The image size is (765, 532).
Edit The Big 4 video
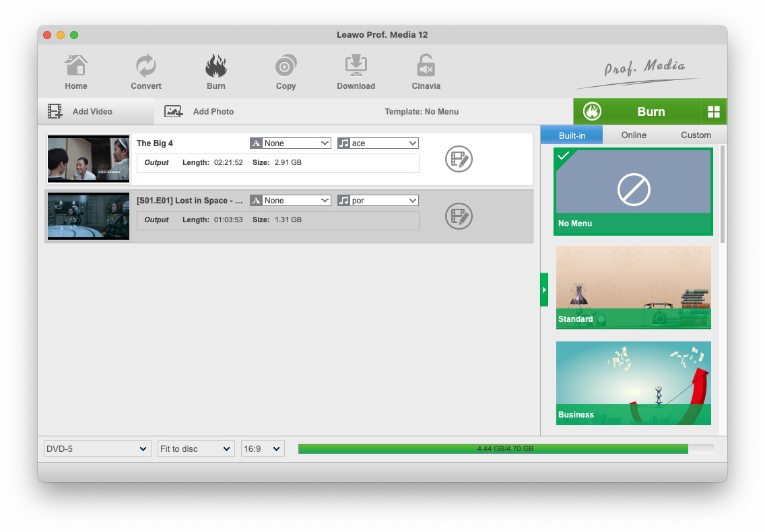point(459,160)
